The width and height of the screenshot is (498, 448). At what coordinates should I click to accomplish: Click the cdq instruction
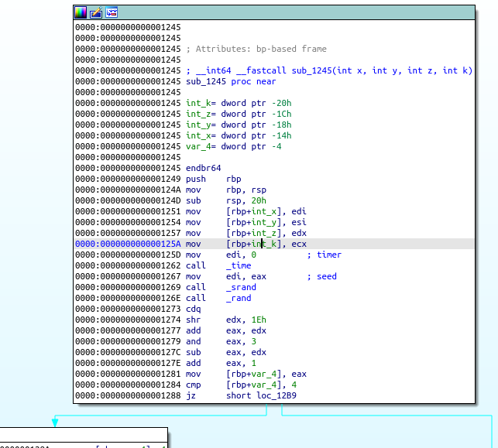pyautogui.click(x=194, y=309)
